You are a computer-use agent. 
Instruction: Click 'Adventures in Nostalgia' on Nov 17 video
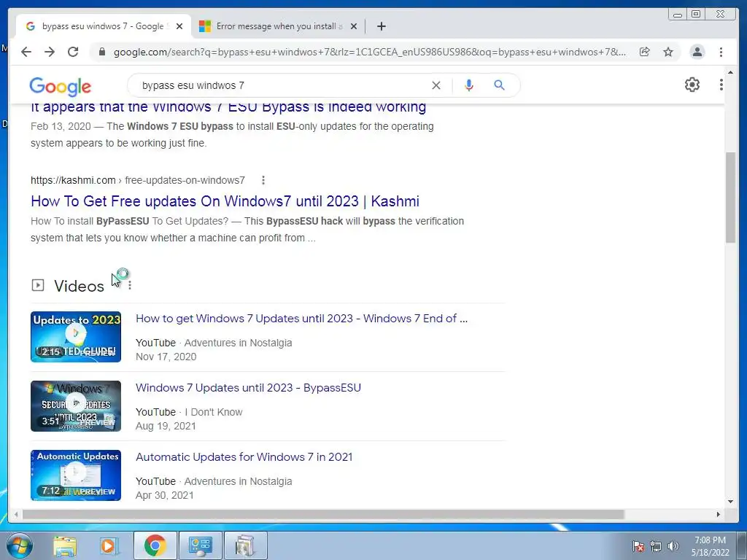[238, 343]
